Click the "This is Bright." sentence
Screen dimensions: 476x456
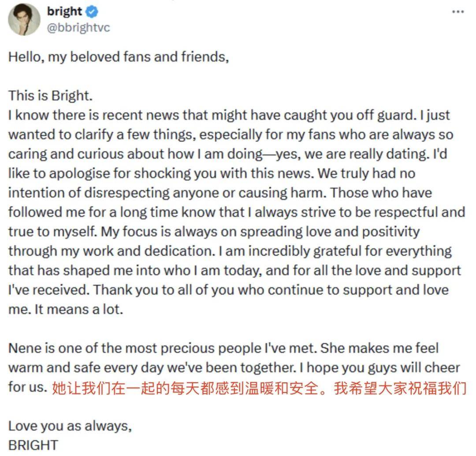pyautogui.click(x=51, y=96)
